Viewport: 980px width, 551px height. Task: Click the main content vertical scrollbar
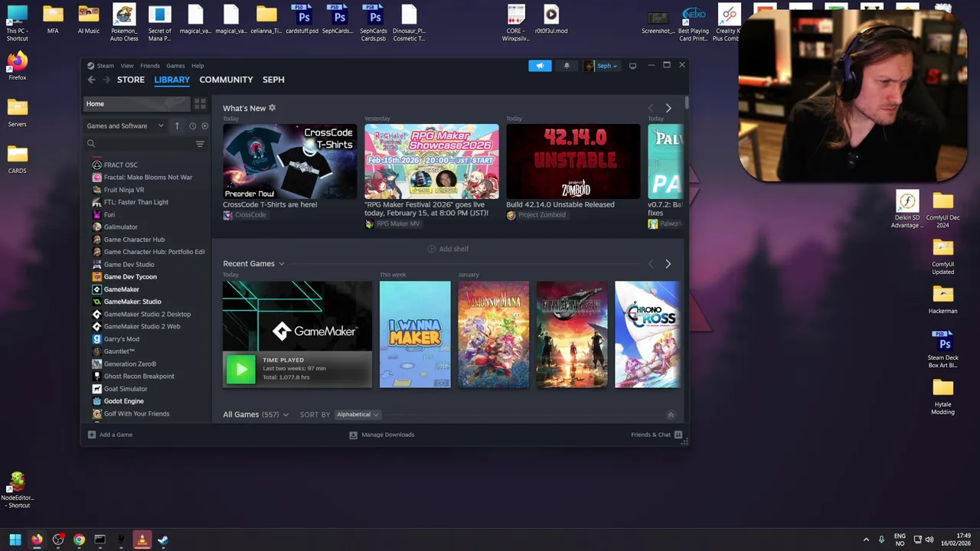point(687,103)
